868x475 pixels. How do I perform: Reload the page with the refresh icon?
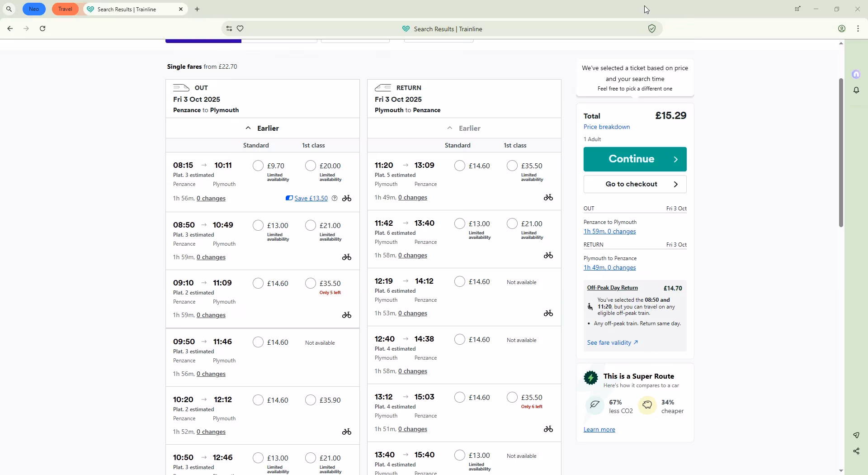(42, 28)
